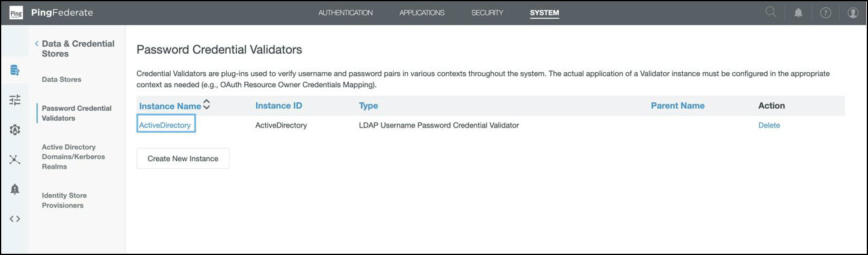This screenshot has width=868, height=255.
Task: Collapse Data & Credential Stores back chevron
Action: (37, 43)
